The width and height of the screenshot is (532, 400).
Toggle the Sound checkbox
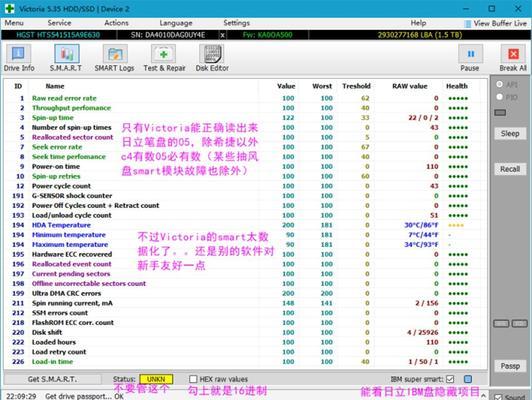498,397
